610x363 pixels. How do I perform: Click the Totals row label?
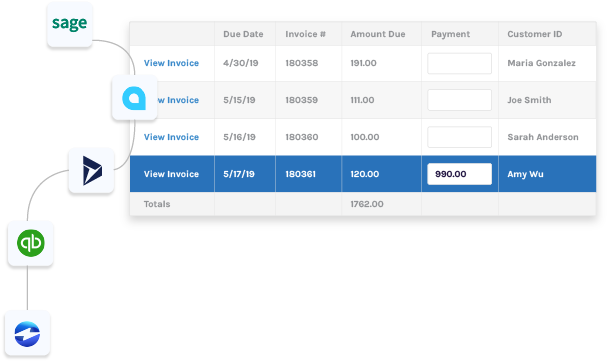[x=157, y=204]
